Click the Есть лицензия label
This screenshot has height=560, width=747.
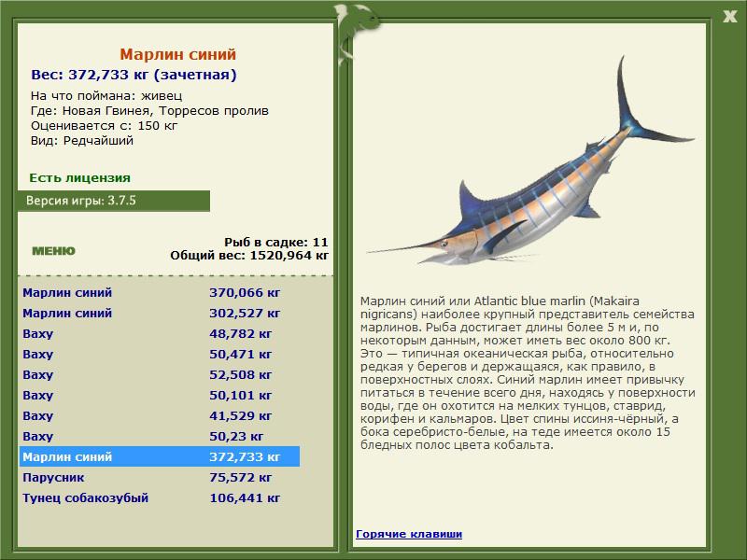79,177
